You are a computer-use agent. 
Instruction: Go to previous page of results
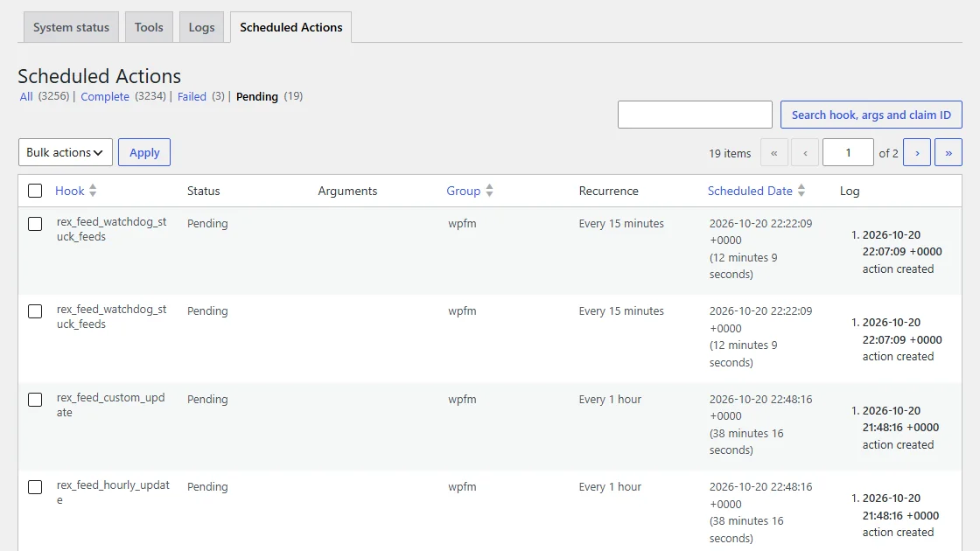pos(805,152)
